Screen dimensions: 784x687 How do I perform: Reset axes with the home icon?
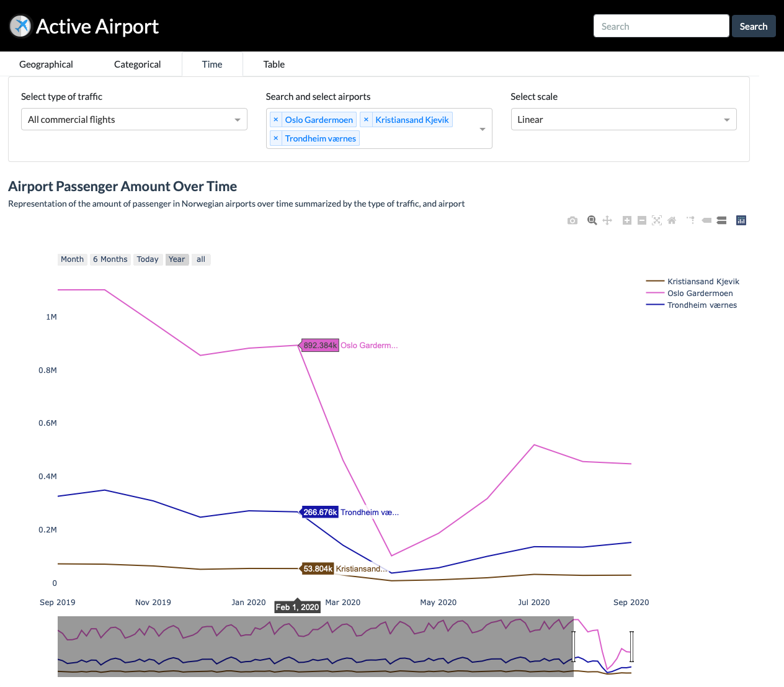pos(672,220)
